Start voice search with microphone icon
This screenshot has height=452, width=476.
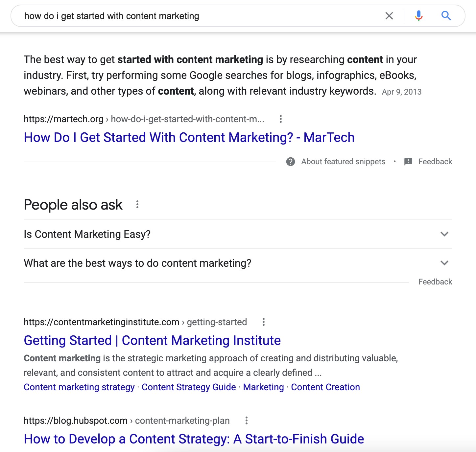click(x=418, y=16)
